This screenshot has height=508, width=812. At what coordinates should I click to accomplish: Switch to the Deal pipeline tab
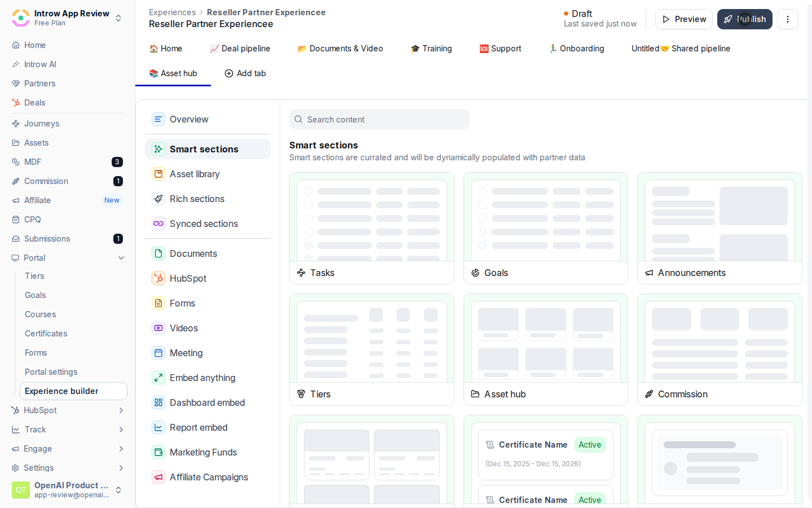240,49
